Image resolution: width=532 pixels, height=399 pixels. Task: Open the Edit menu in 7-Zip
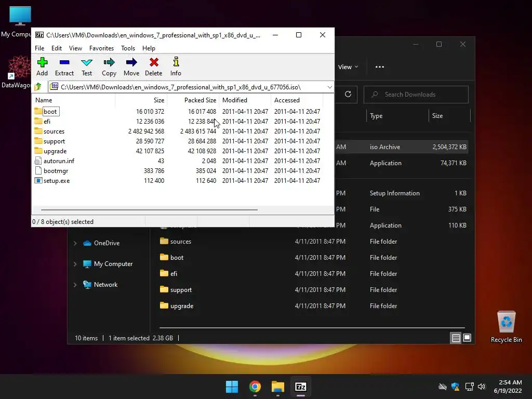click(x=56, y=48)
